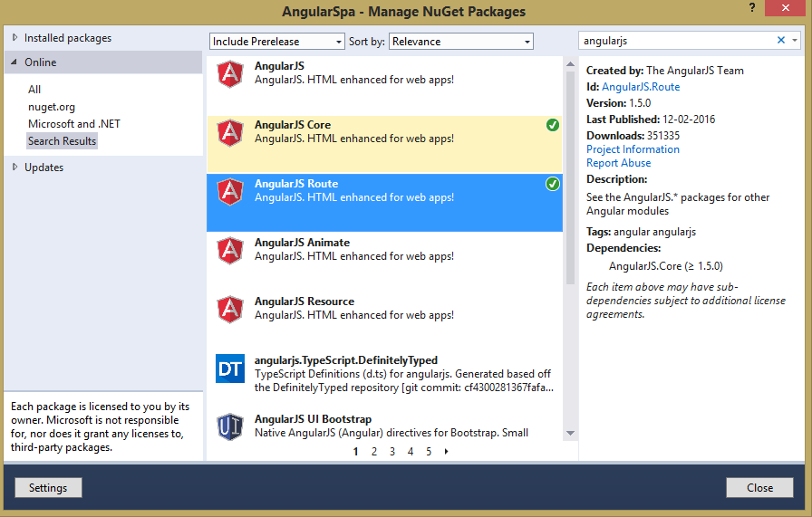
Task: Click the DefinitelyTyped DT package icon
Action: click(x=230, y=369)
